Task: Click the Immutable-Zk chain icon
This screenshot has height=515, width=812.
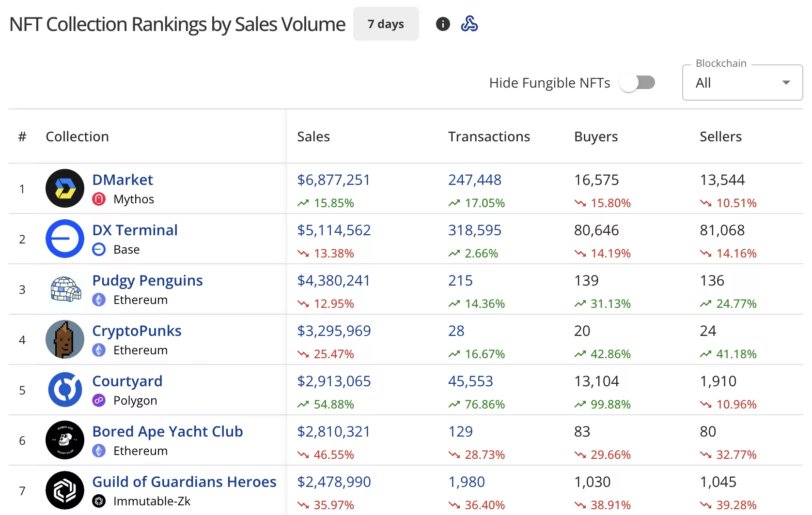Action: pos(99,501)
